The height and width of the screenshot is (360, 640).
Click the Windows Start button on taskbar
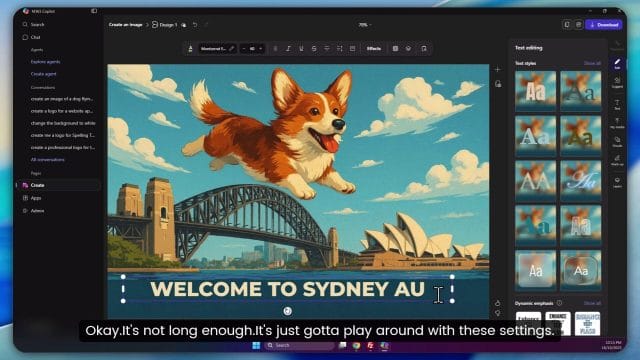(x=256, y=346)
